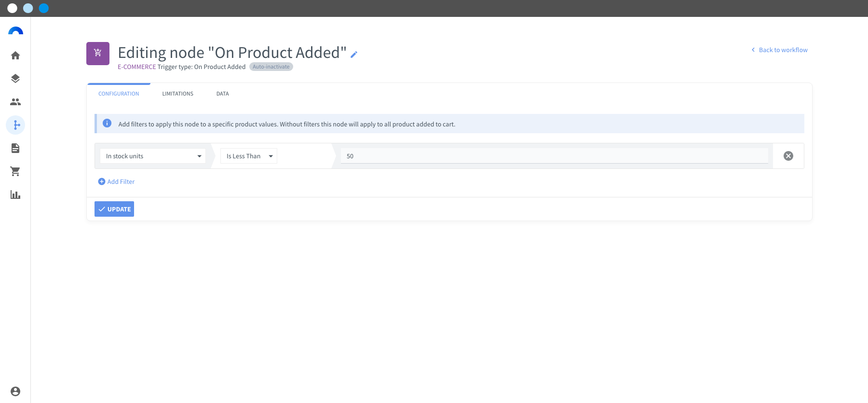Screen dimensions: 868x403
Task: Open the Is Less Than operator dropdown
Action: pyautogui.click(x=249, y=156)
